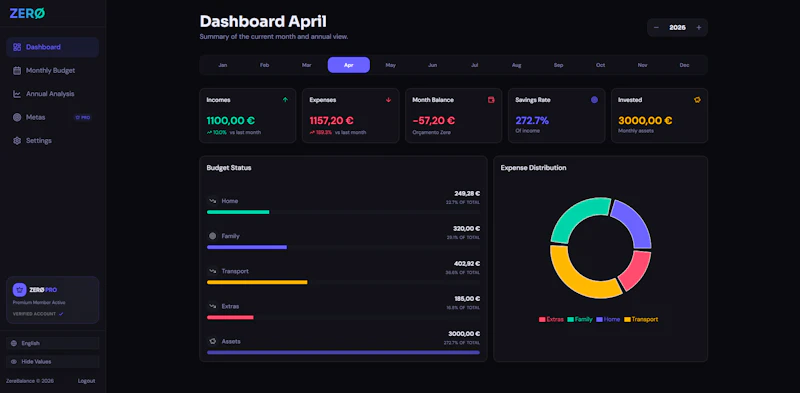Click the Family legend swatch

[570, 320]
